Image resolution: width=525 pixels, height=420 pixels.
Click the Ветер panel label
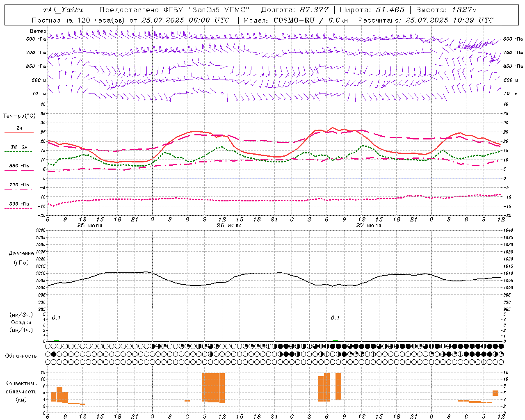click(x=38, y=31)
